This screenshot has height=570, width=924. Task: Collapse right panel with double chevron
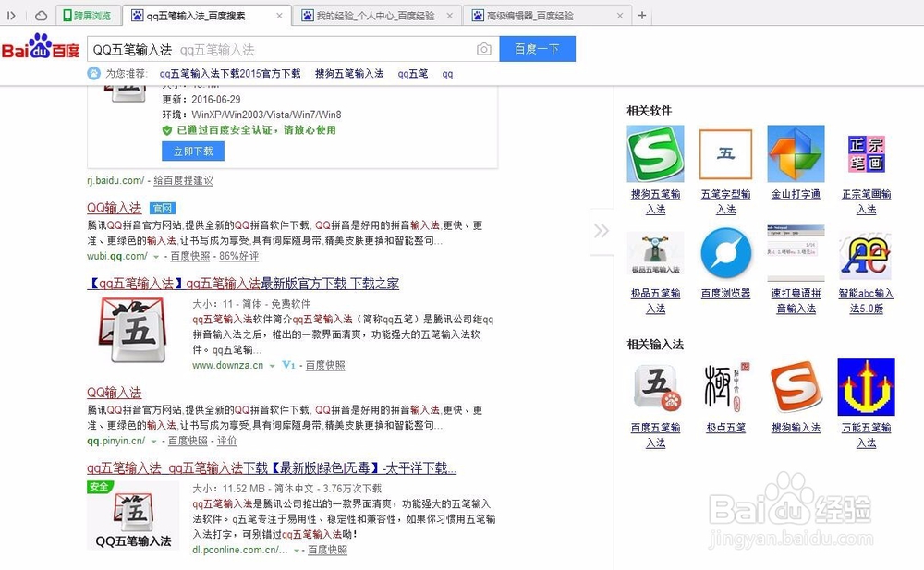[602, 230]
